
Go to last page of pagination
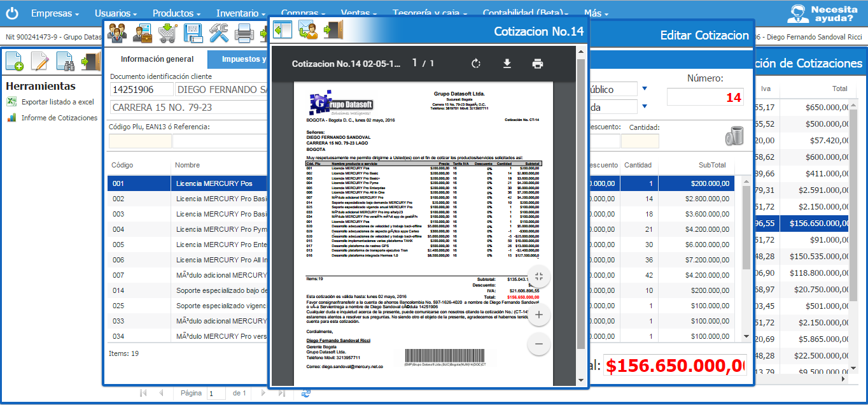pyautogui.click(x=281, y=394)
